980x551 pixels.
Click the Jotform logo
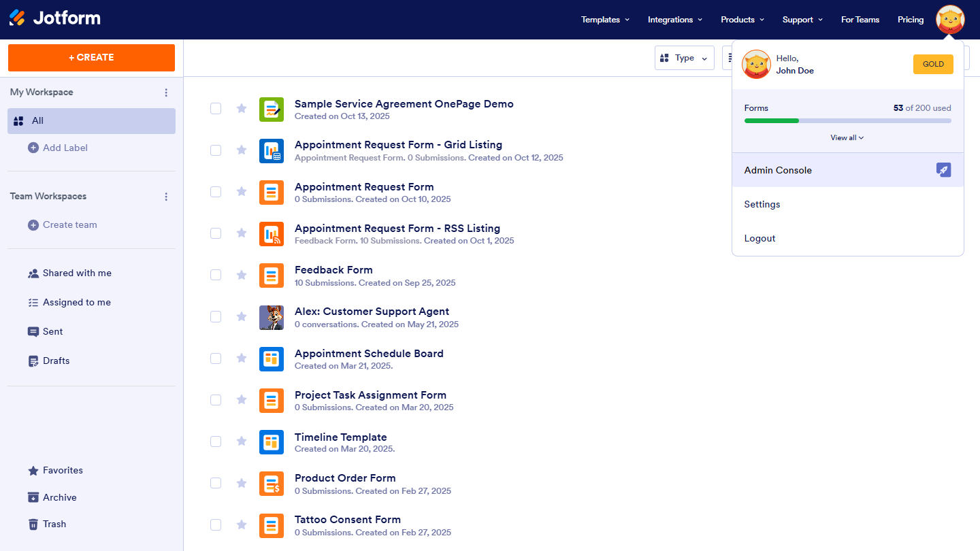click(54, 18)
